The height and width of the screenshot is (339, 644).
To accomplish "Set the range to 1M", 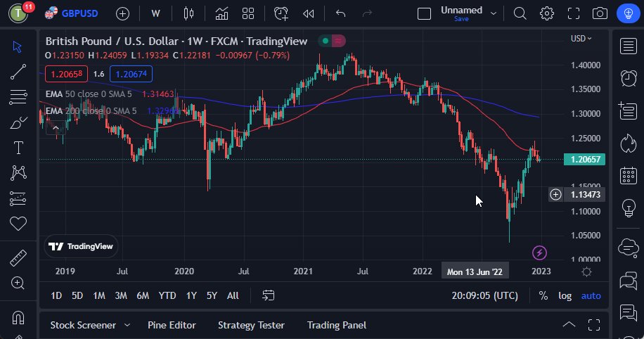I will click(x=99, y=295).
